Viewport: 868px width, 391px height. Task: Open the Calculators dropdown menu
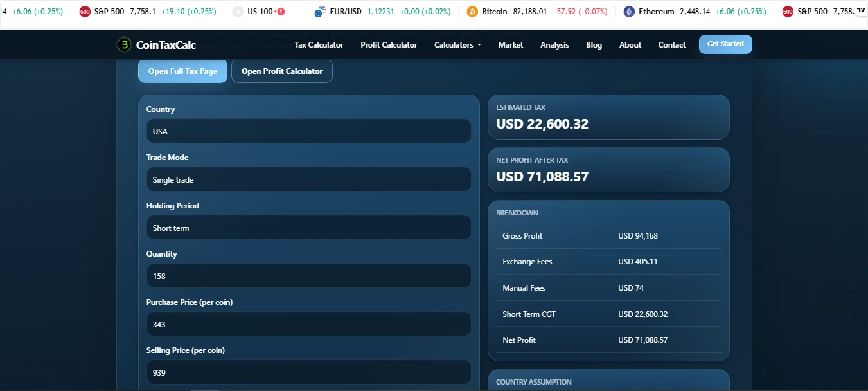click(x=457, y=45)
